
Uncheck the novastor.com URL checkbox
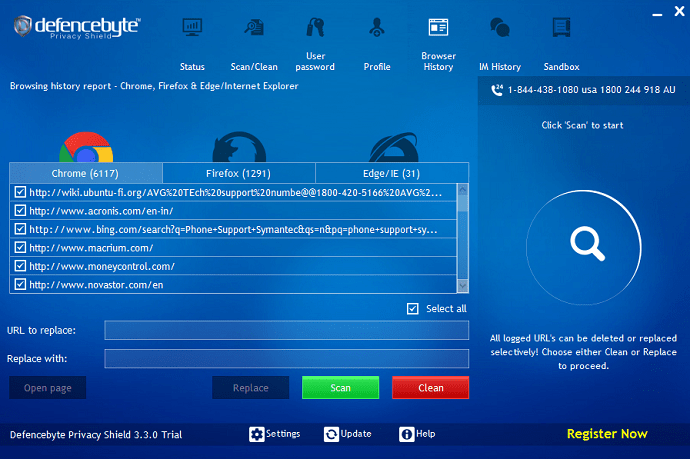click(x=20, y=284)
